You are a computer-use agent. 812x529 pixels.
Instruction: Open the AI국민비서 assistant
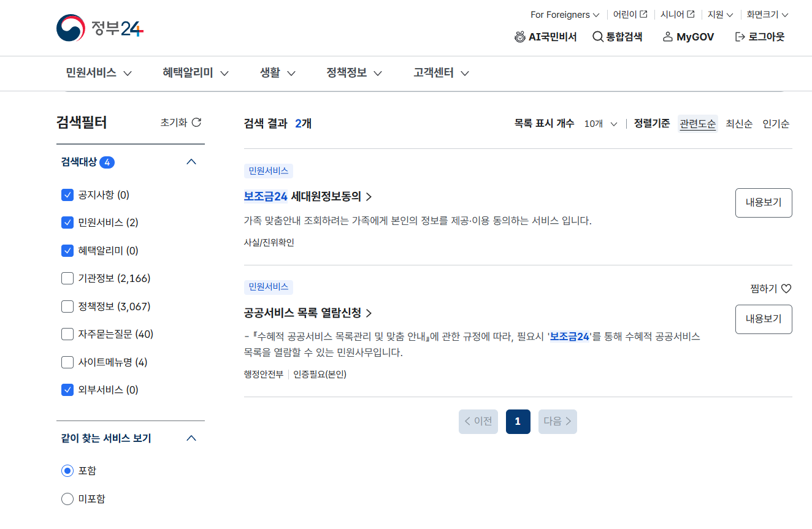(545, 37)
